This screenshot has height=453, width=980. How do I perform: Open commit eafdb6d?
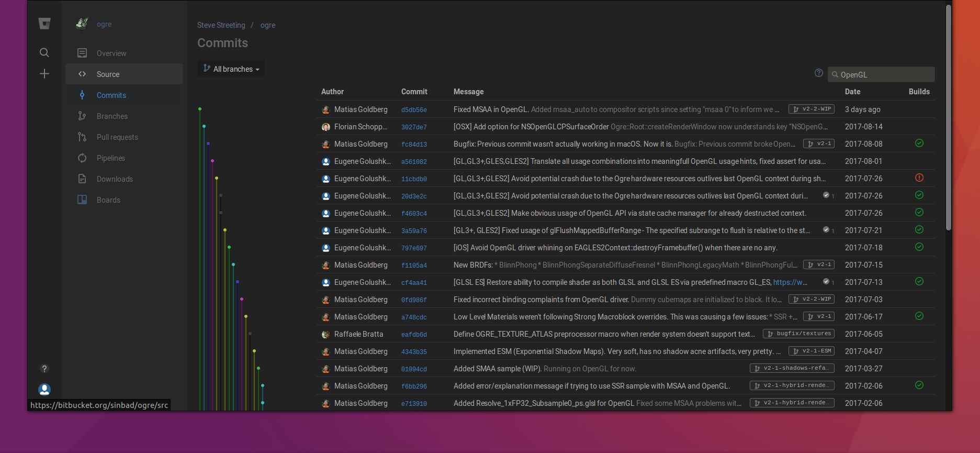(x=414, y=335)
